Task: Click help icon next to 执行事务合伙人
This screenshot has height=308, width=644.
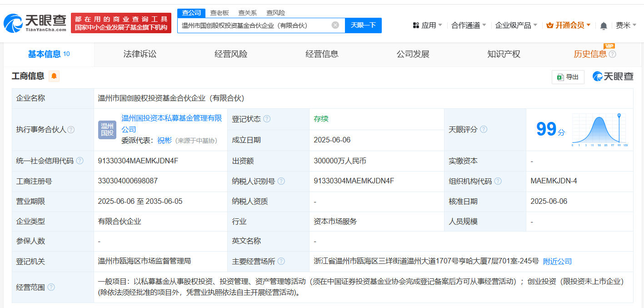Action: 71,130
